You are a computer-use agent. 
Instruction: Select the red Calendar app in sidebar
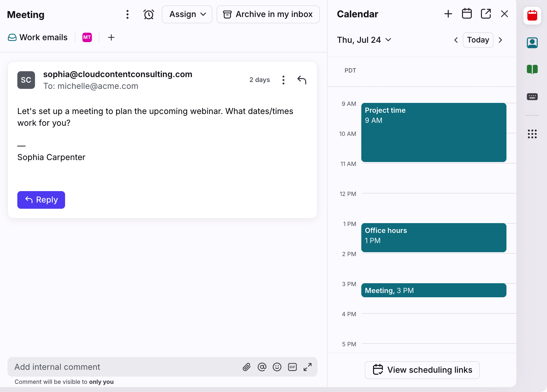coord(532,15)
